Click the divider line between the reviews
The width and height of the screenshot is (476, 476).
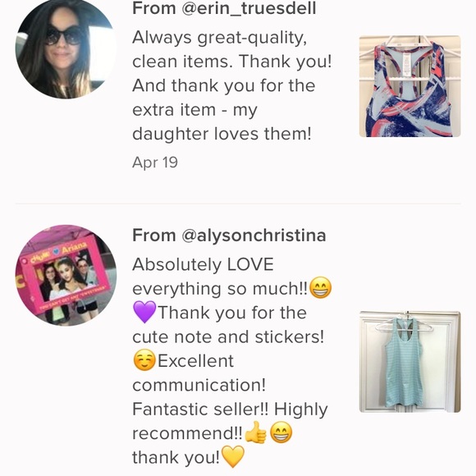(x=238, y=204)
